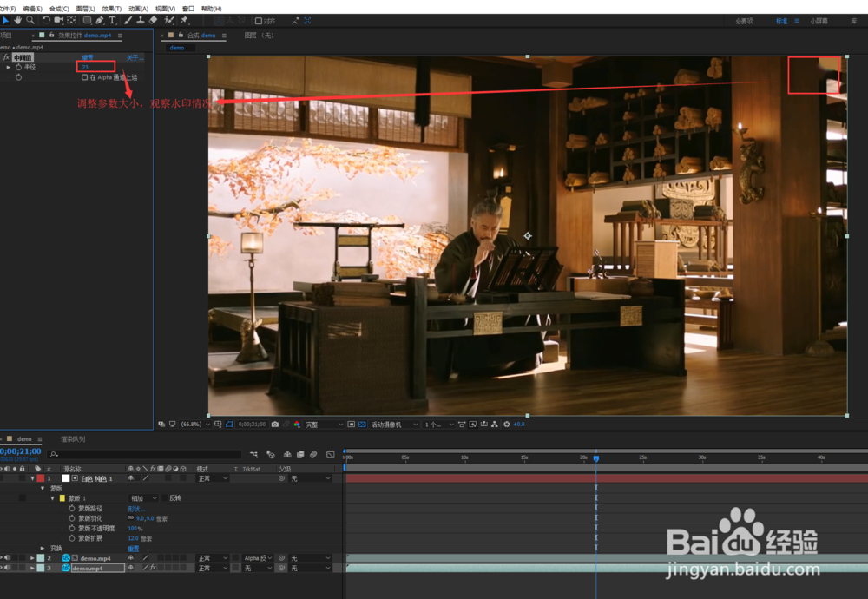Select the Hand tool
The width and height of the screenshot is (868, 599).
click(x=17, y=21)
